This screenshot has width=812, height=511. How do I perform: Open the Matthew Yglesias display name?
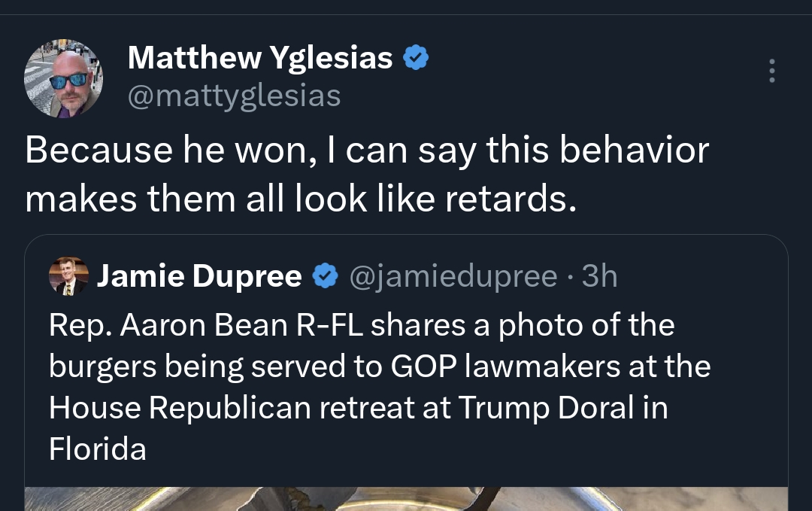[260, 57]
